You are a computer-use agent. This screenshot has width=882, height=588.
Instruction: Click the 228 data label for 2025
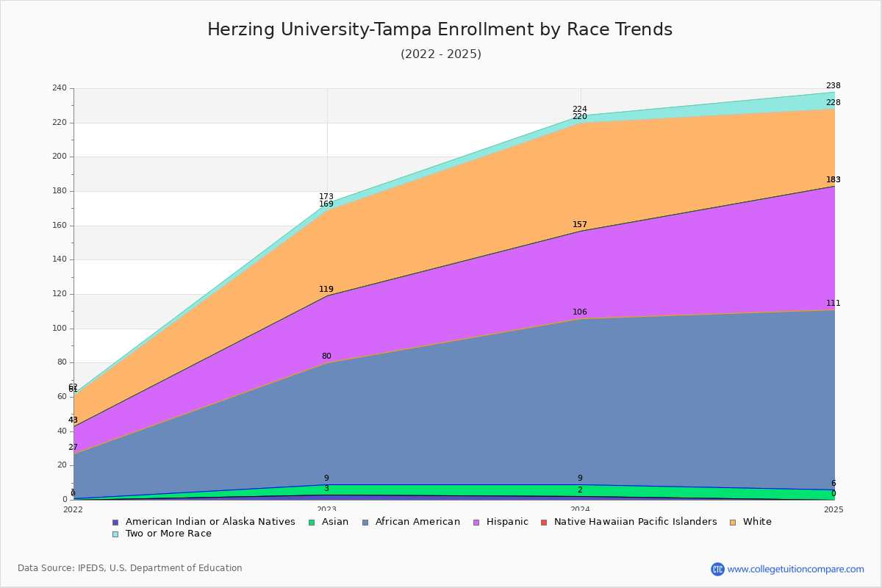(833, 103)
